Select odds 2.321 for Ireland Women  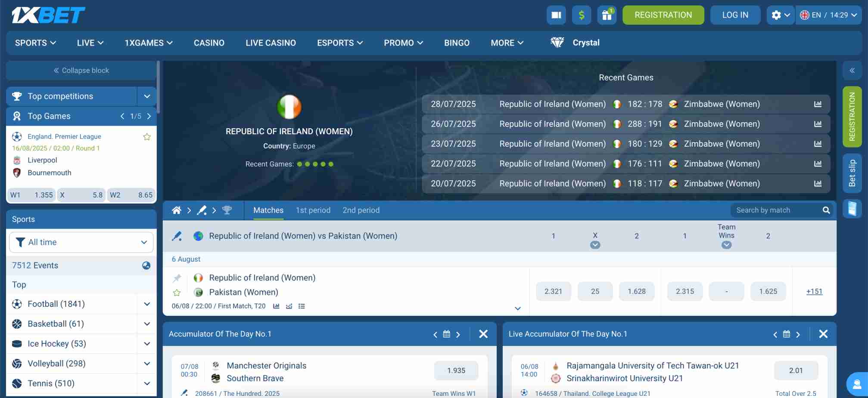(x=553, y=292)
